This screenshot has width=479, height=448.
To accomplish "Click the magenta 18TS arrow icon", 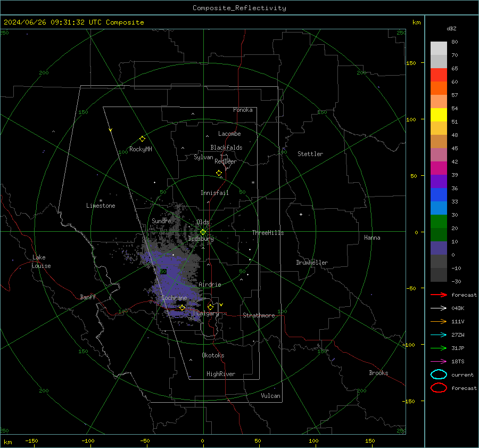I will point(439,362).
